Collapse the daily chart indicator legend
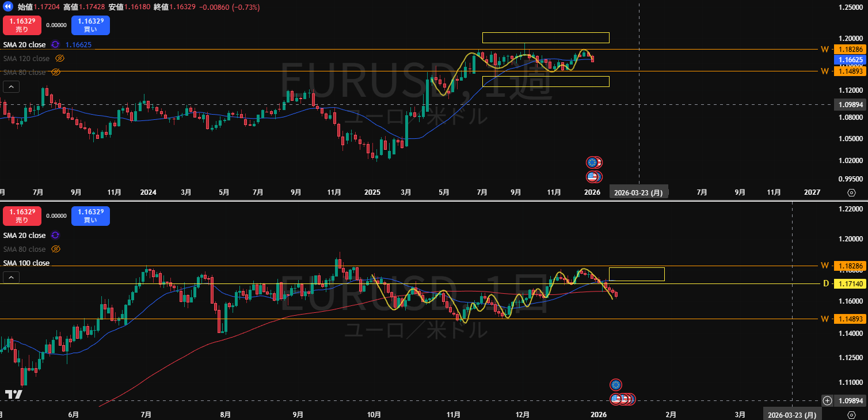 [x=12, y=278]
